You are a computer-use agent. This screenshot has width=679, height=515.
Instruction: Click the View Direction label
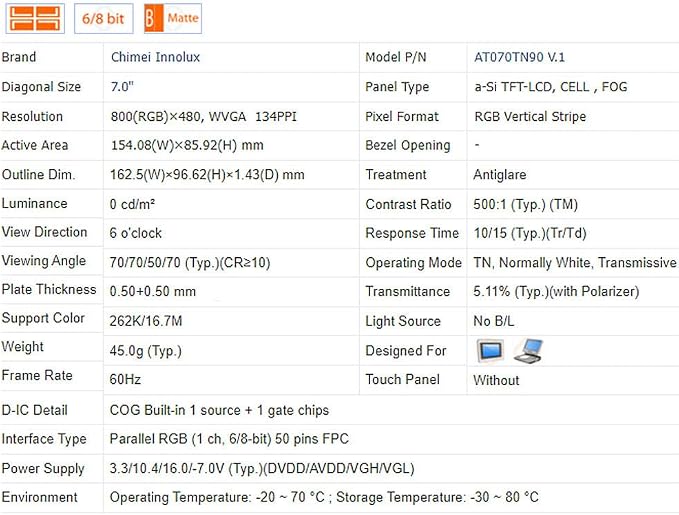tap(45, 232)
